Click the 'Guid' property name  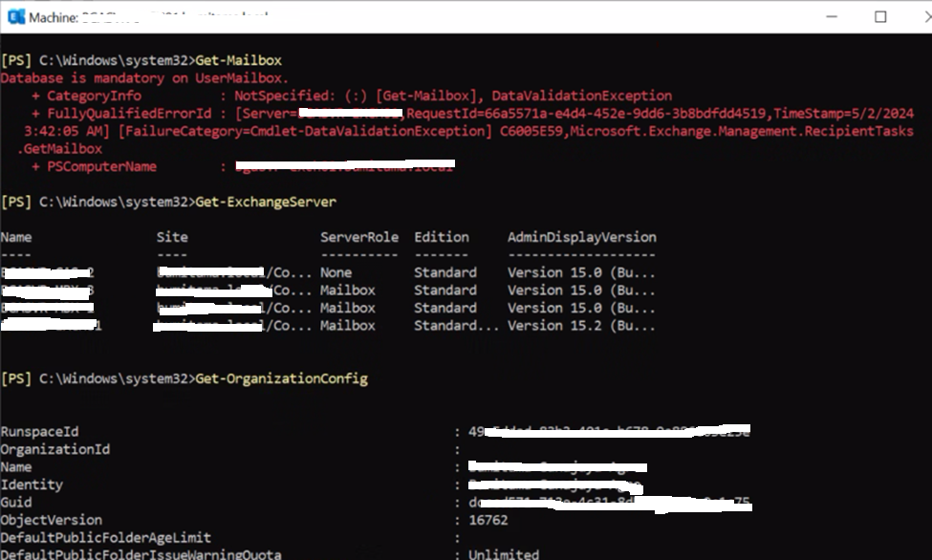point(16,503)
